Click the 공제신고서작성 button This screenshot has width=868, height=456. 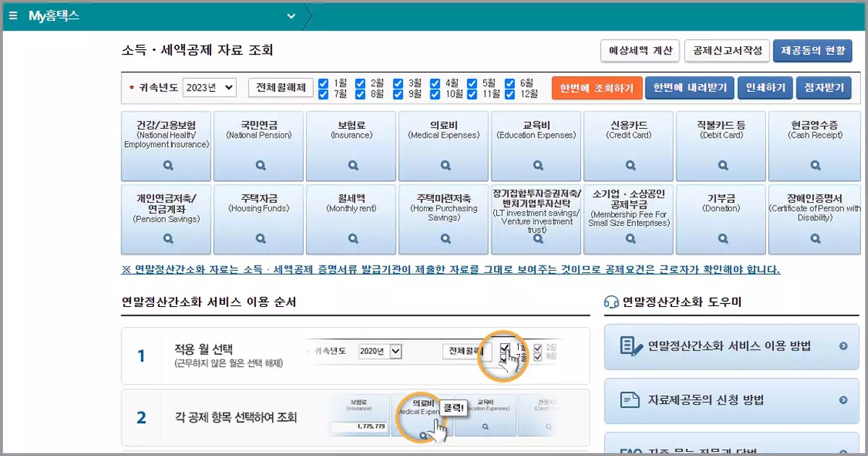pos(728,51)
